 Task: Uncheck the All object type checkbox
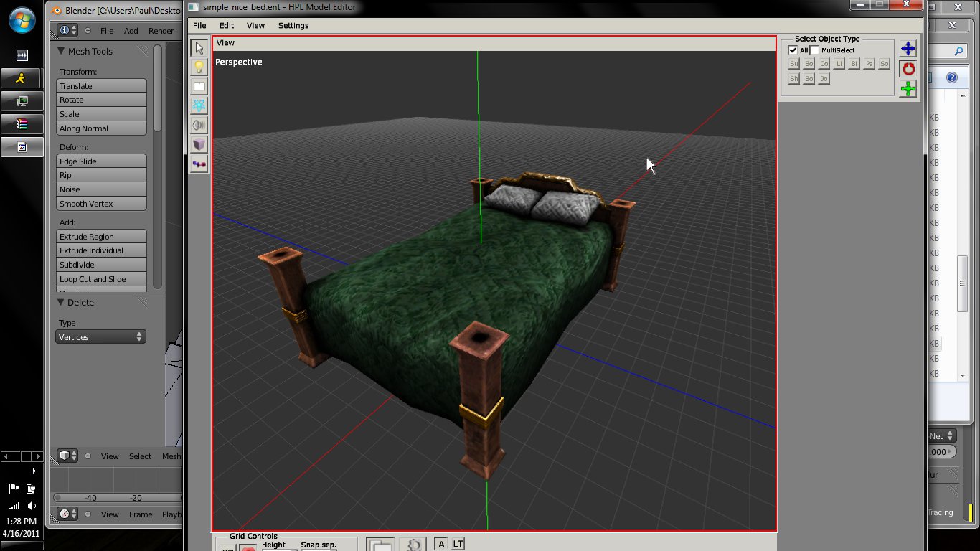click(793, 50)
